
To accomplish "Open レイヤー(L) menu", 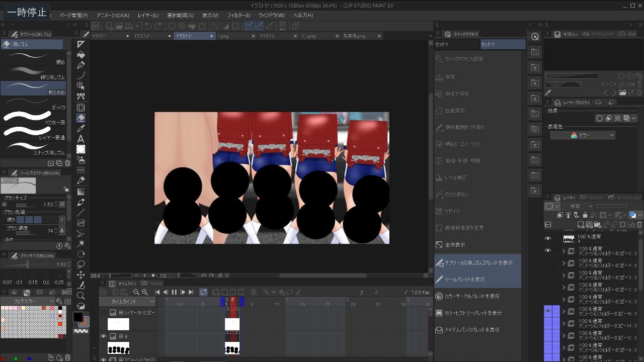I will pos(148,15).
